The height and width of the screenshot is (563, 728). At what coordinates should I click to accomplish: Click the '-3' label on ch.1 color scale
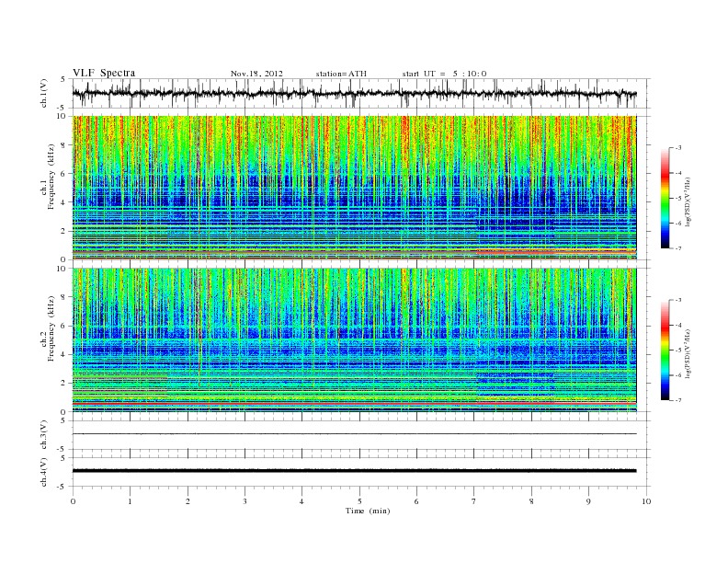[677, 148]
